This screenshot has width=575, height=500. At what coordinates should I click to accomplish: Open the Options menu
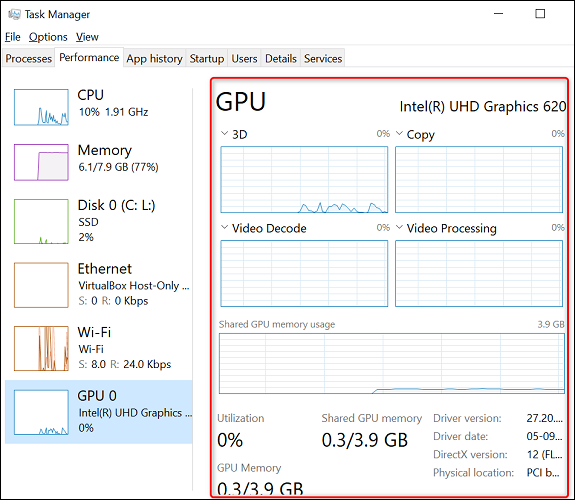pyautogui.click(x=48, y=37)
